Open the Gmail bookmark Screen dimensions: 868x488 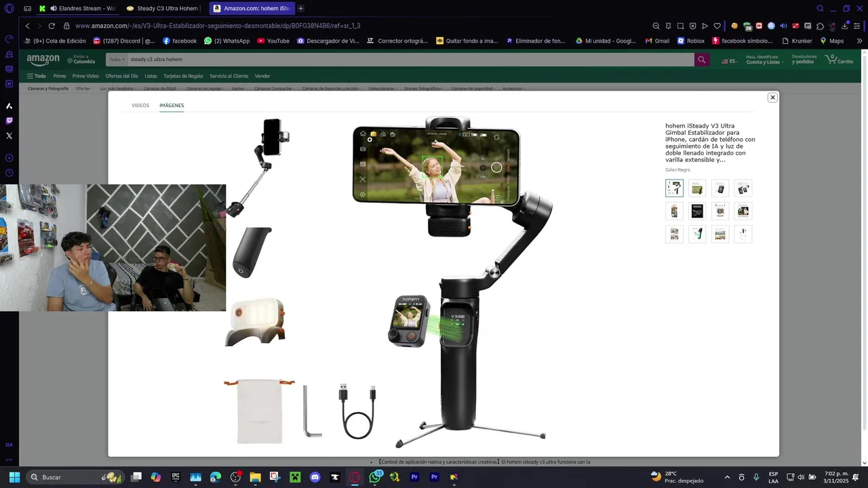click(657, 41)
